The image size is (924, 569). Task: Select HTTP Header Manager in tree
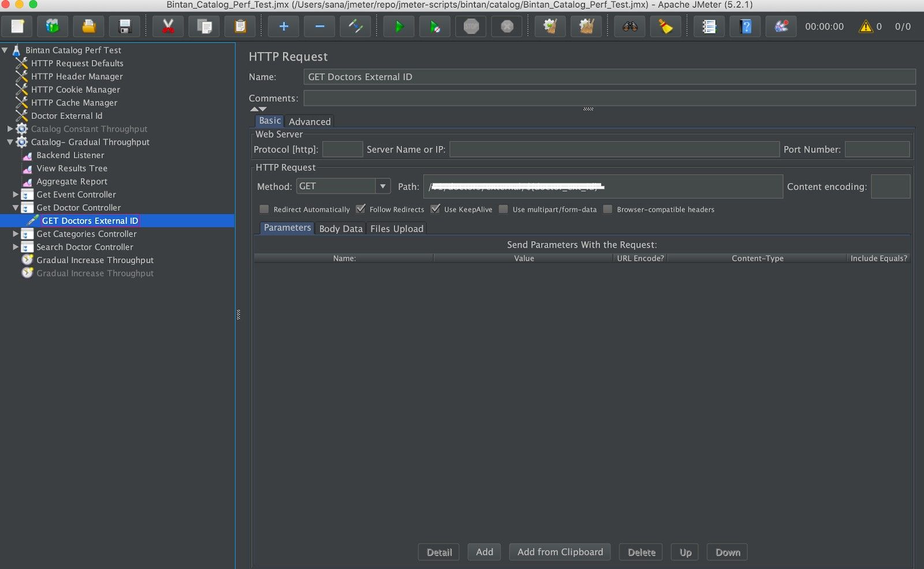77,76
